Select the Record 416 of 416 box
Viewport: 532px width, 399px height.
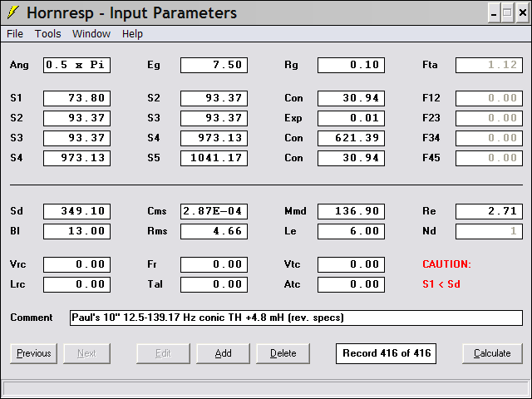(x=386, y=353)
